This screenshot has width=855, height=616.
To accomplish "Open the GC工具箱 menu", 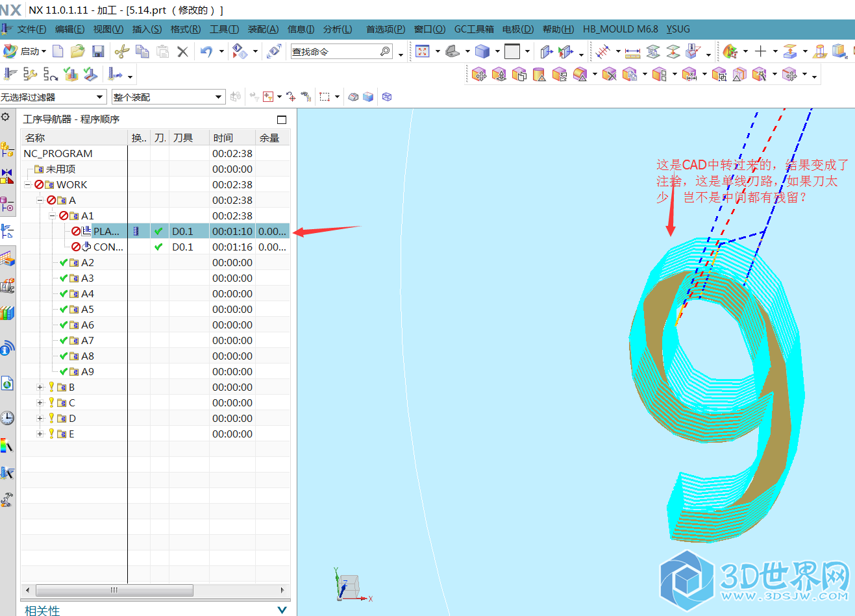I will click(x=474, y=29).
